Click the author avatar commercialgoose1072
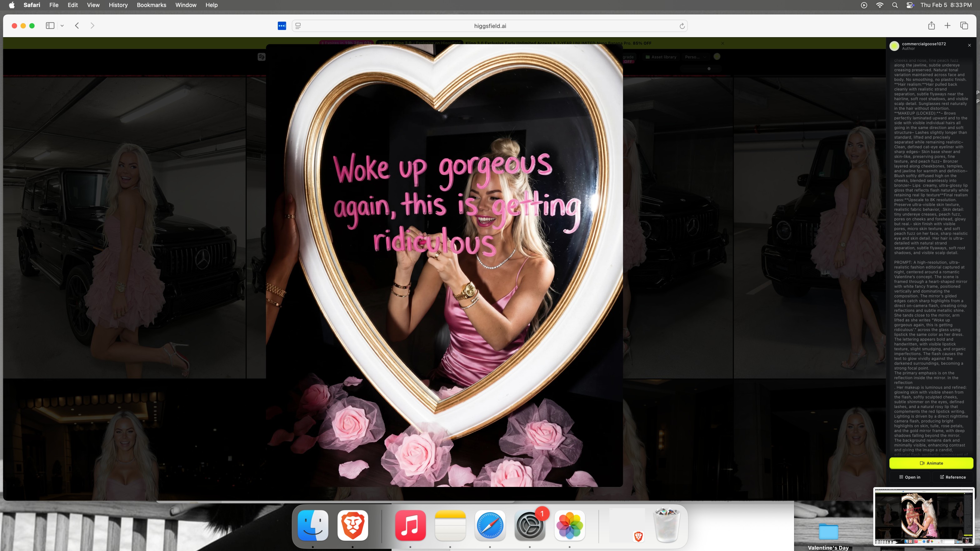 pos(894,46)
